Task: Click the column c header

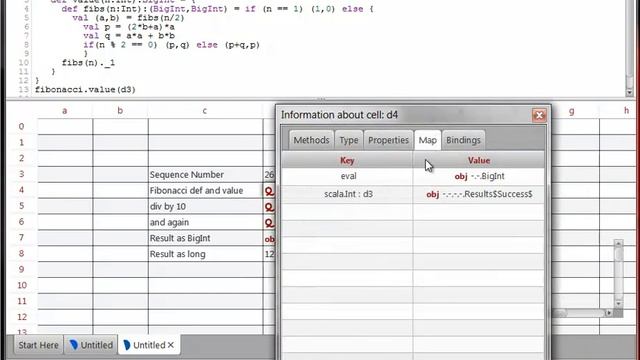Action: pyautogui.click(x=205, y=111)
